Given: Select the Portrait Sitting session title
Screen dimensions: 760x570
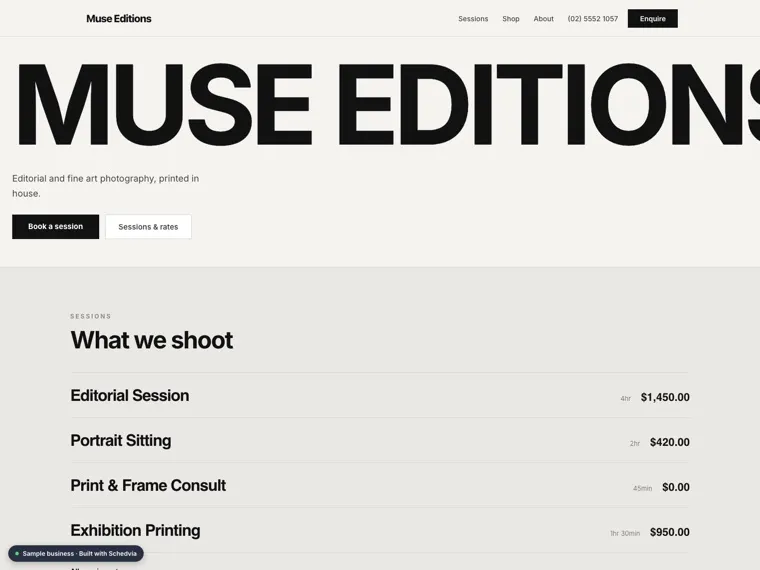Looking at the screenshot, I should 121,441.
